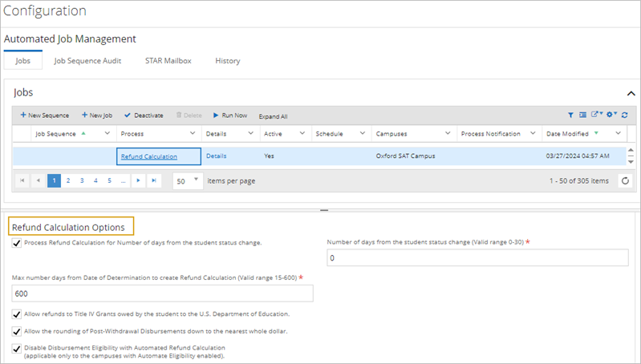
Task: Toggle rounding of Post-Withdrawal Disbursements checkbox
Action: (x=16, y=331)
